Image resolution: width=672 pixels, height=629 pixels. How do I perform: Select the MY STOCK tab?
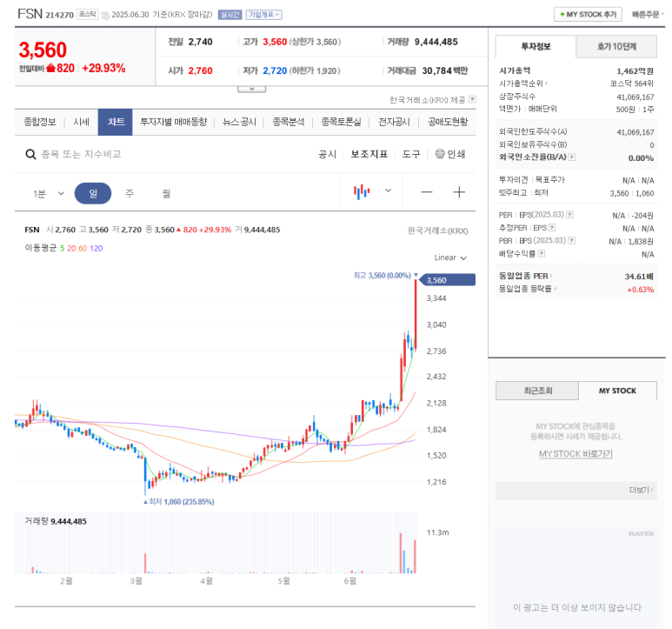[617, 391]
